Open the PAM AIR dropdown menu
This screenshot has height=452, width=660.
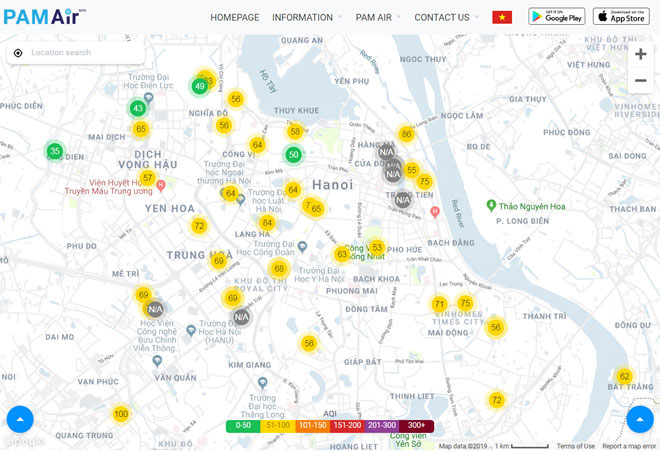[377, 17]
